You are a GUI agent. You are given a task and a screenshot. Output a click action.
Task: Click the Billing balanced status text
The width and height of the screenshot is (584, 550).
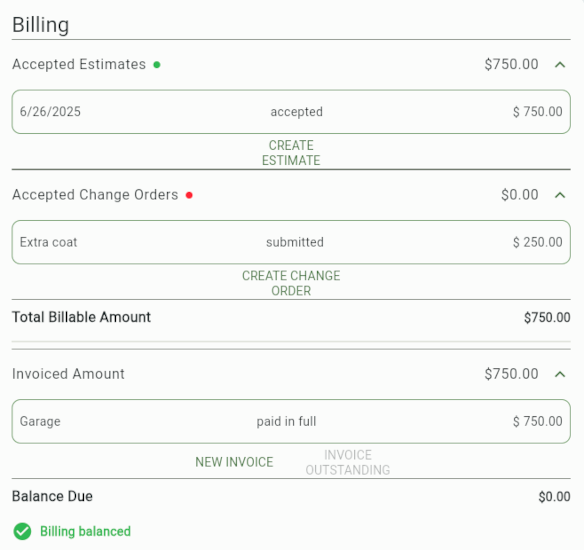click(x=85, y=531)
